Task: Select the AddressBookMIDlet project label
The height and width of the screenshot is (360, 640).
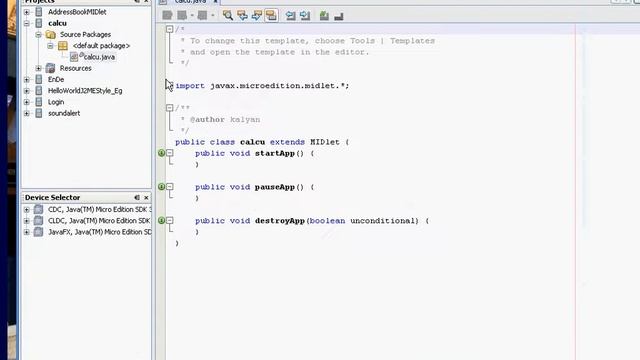Action: click(77, 12)
